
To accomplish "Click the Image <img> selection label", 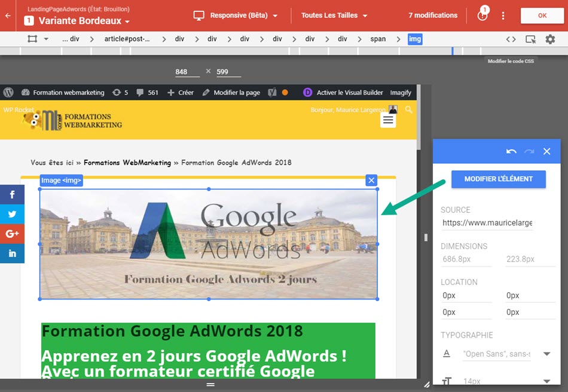I will coord(61,180).
